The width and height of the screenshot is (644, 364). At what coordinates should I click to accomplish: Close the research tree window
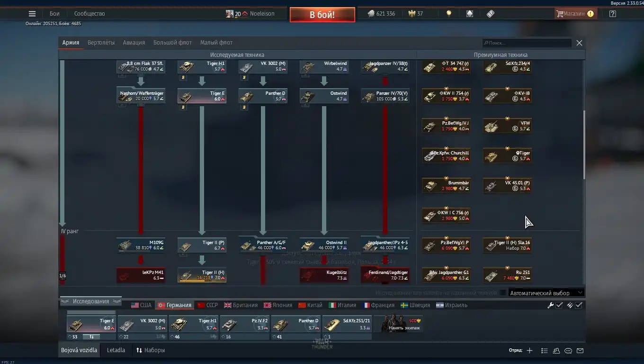(x=579, y=43)
